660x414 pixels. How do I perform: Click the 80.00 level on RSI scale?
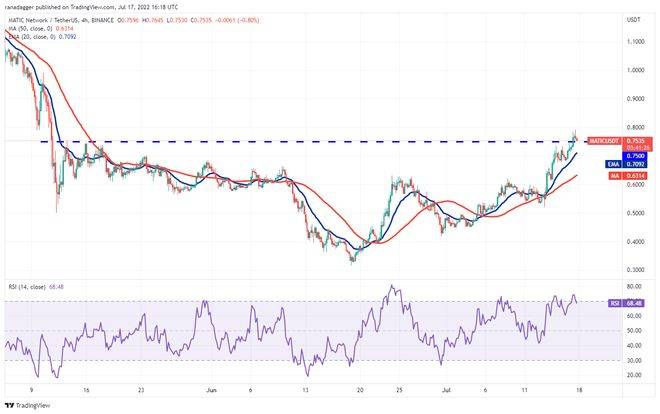pos(634,286)
